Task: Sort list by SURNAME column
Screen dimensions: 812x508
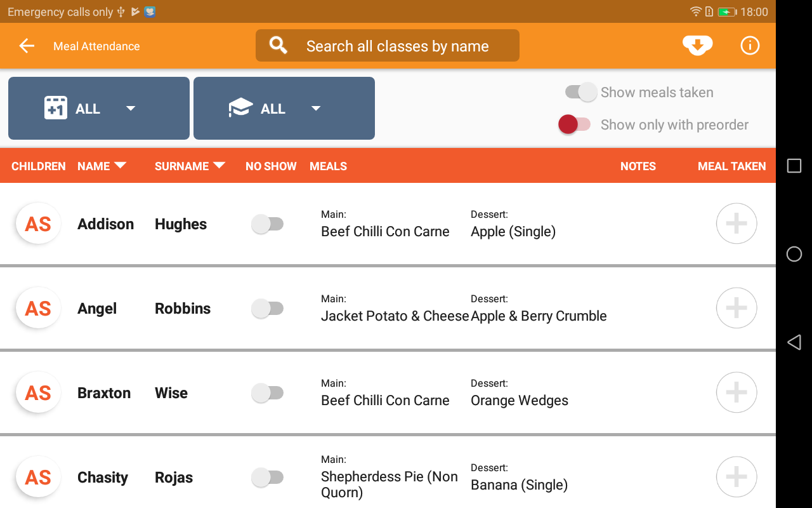Action: coord(190,166)
